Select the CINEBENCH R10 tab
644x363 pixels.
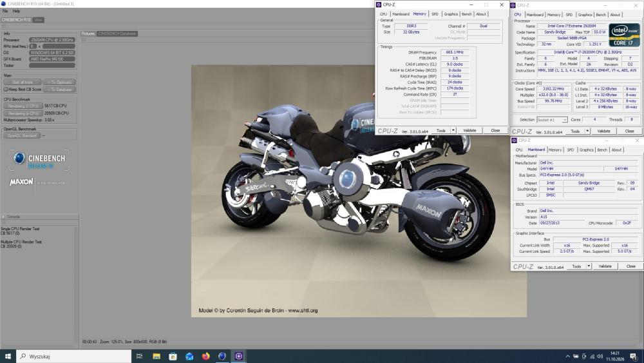(x=16, y=20)
